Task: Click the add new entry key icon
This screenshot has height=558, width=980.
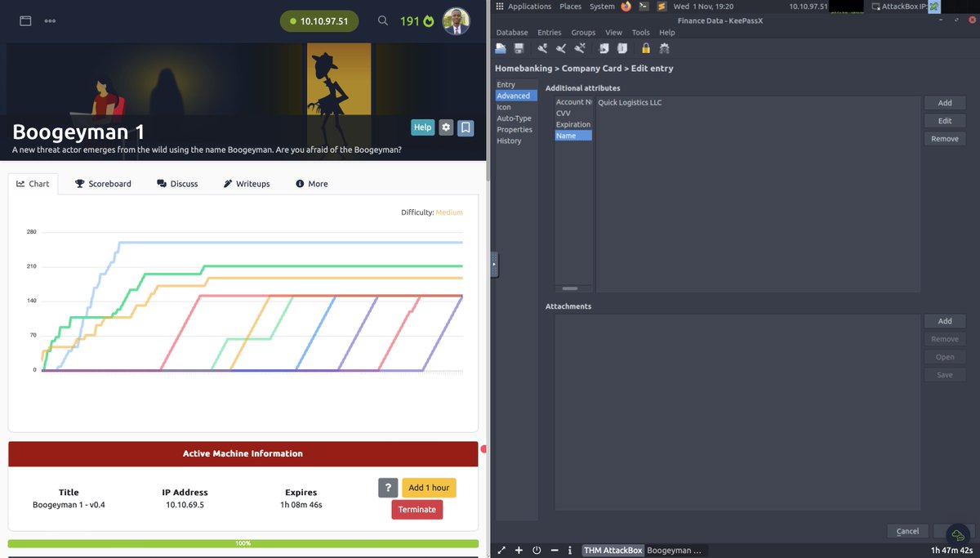Action: click(542, 48)
